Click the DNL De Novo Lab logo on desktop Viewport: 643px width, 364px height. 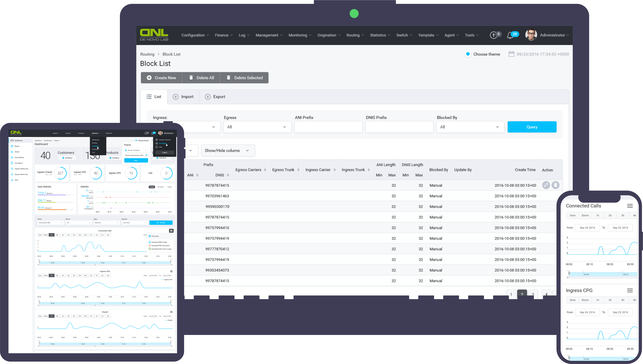coord(154,35)
